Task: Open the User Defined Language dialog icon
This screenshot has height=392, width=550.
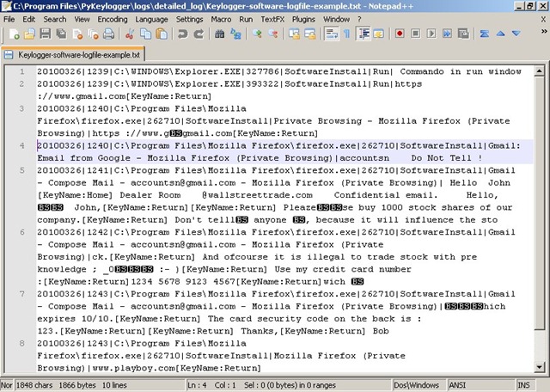Action: click(x=379, y=34)
